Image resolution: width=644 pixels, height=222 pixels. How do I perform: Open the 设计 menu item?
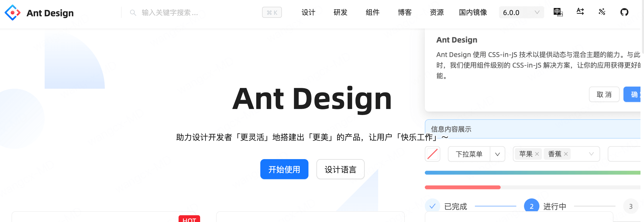click(308, 12)
